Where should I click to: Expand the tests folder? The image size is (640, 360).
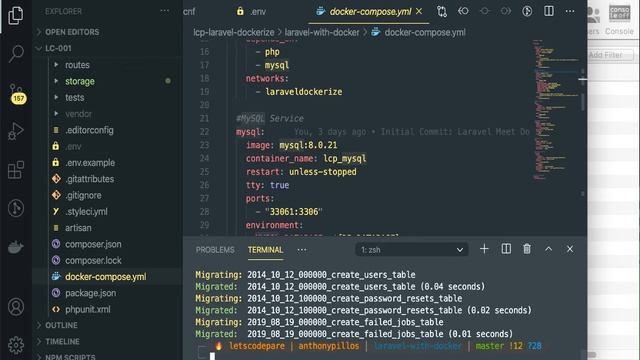(x=74, y=98)
